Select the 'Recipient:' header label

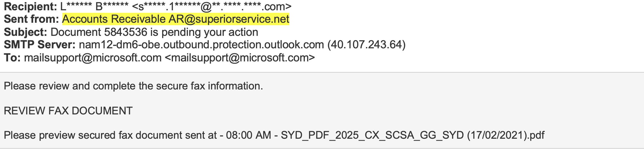(x=30, y=6)
